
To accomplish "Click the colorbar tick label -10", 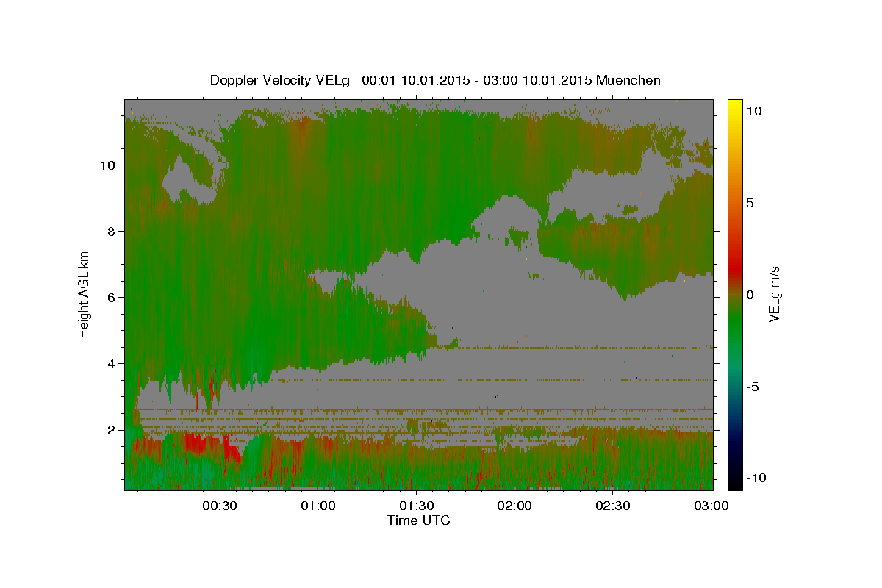I will (757, 478).
